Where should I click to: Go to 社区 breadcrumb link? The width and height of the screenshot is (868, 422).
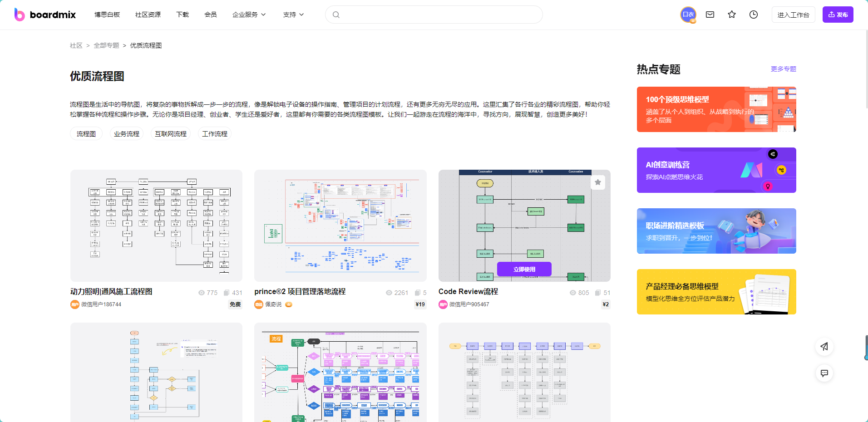(76, 45)
